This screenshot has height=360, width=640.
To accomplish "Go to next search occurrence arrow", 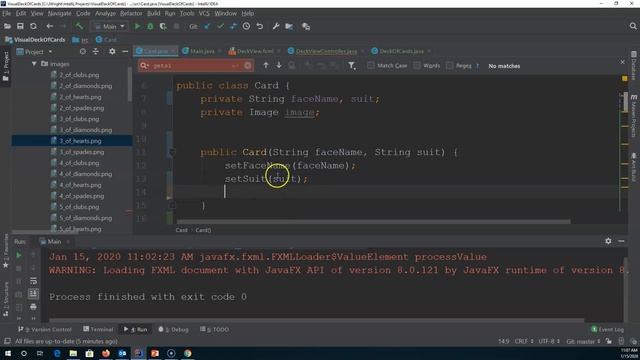I will [x=279, y=65].
